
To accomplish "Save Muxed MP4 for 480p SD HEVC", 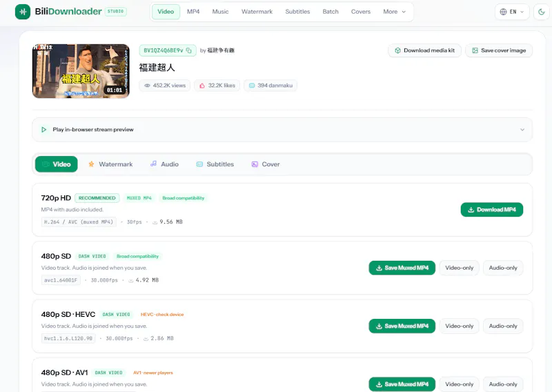I will click(x=402, y=326).
